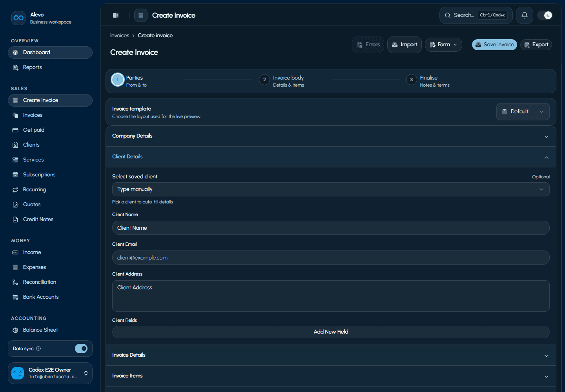Screen dimensions: 565x392
Task: Toggle the sidebar collapse icon
Action: [116, 15]
